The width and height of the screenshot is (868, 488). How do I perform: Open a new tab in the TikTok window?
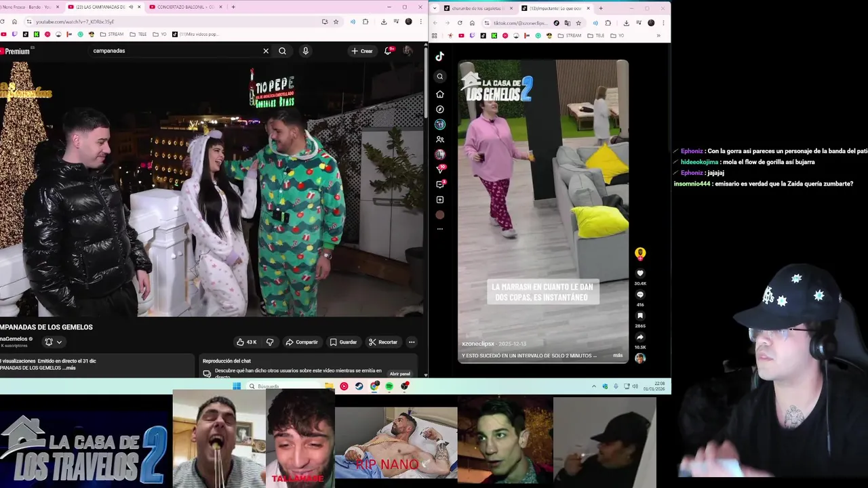[x=600, y=8]
